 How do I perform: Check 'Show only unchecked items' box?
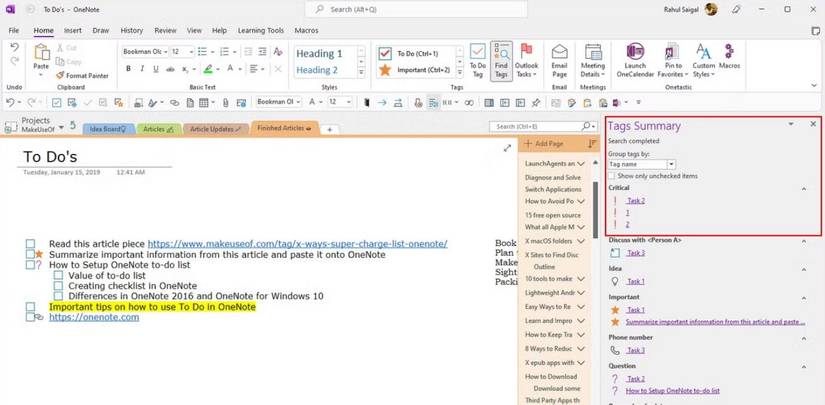tap(612, 176)
